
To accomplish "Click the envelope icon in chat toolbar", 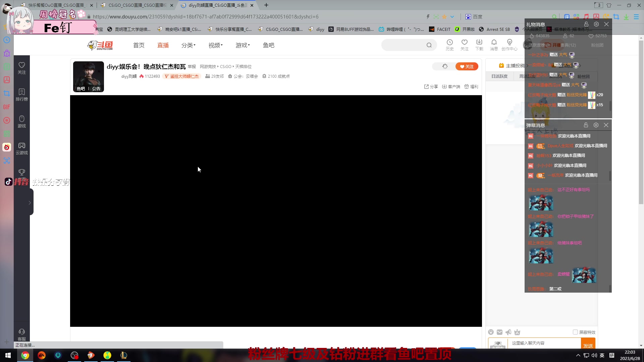I will click(499, 332).
